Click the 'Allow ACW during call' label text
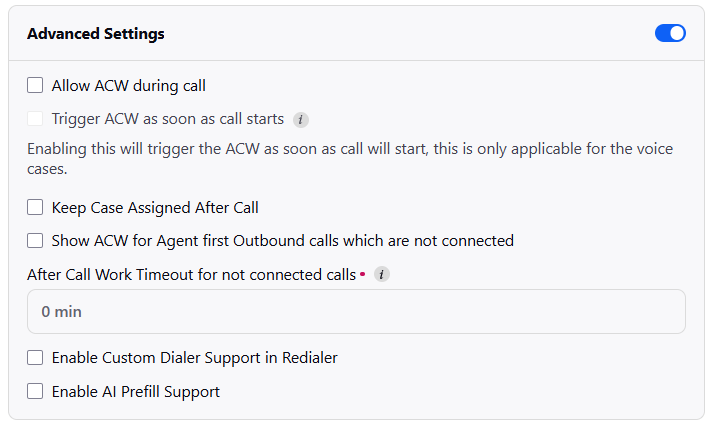The width and height of the screenshot is (716, 426). [128, 86]
